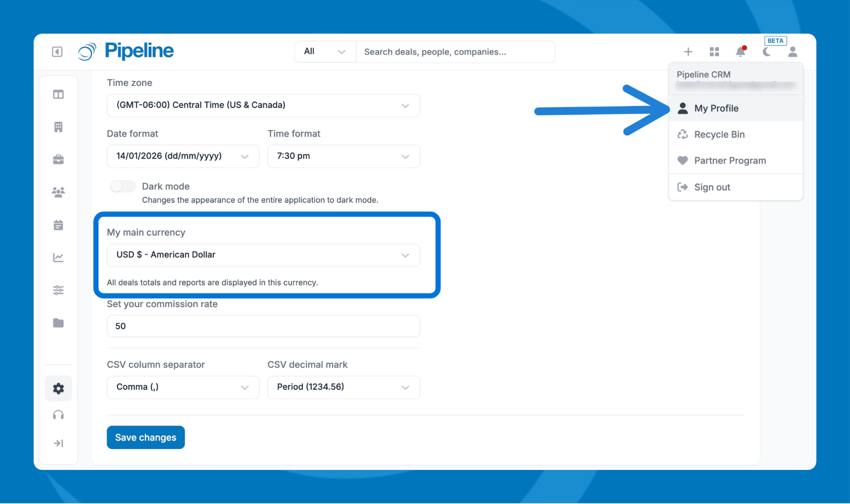Collapse the sidebar panel toggle

coord(57,52)
